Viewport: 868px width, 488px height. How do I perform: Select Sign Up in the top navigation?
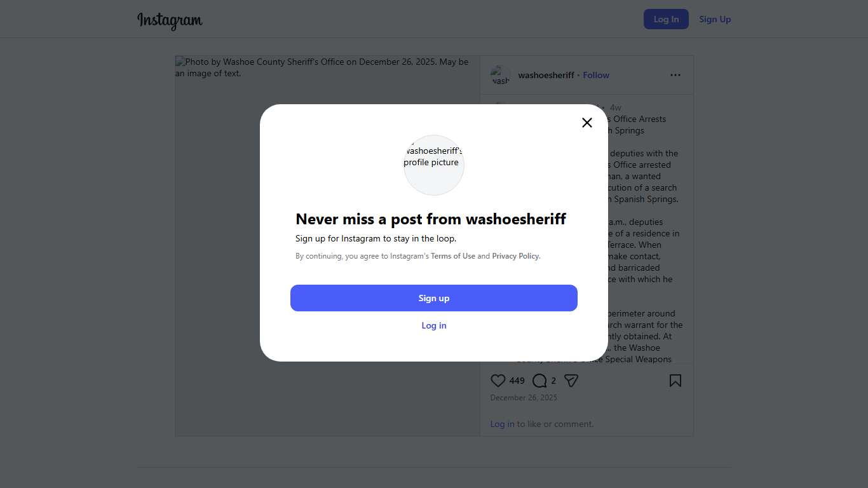(715, 19)
